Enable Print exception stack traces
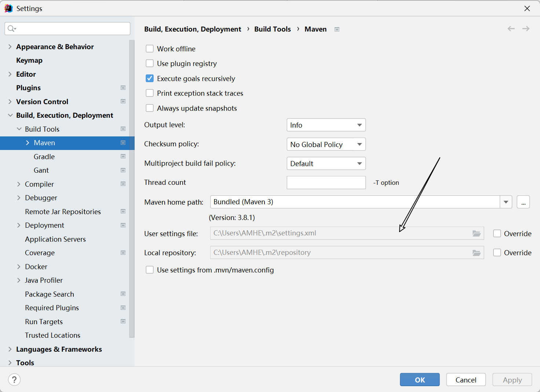Viewport: 540px width, 392px height. (x=150, y=93)
